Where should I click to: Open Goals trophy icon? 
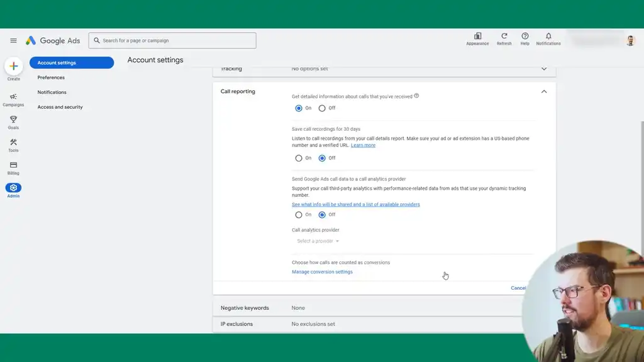[x=13, y=120]
